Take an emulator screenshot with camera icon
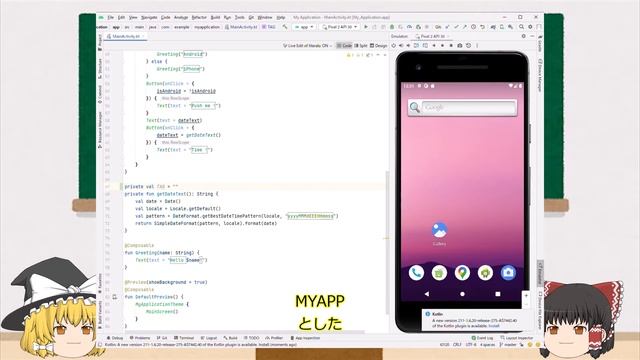Viewport: 640px width, 360px height. click(x=460, y=46)
